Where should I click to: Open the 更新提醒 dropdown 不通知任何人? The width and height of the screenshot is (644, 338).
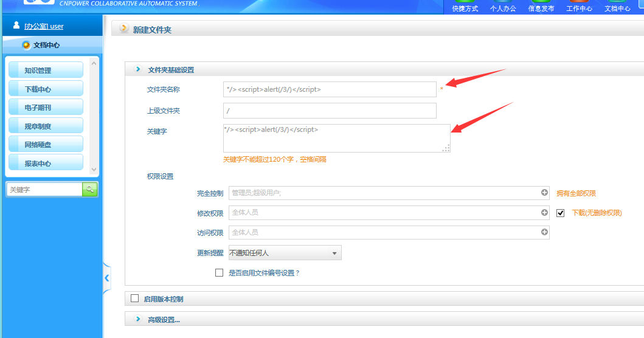click(x=285, y=253)
